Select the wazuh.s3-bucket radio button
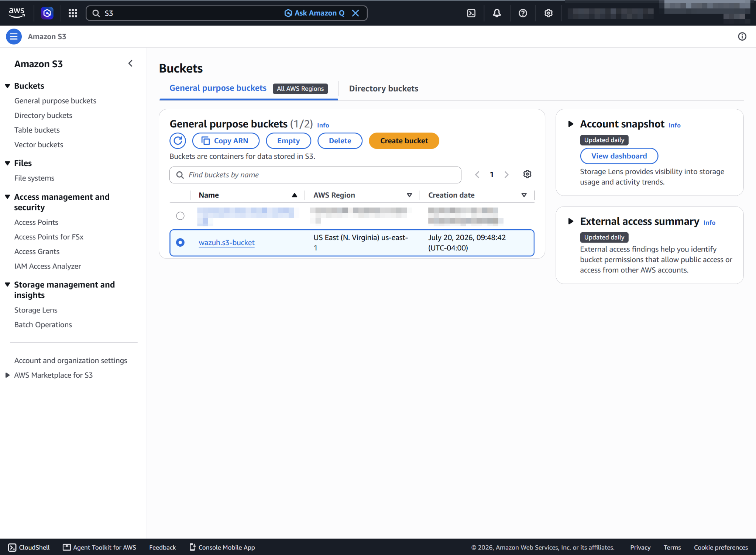Screen dimensions: 756x555 tap(180, 243)
